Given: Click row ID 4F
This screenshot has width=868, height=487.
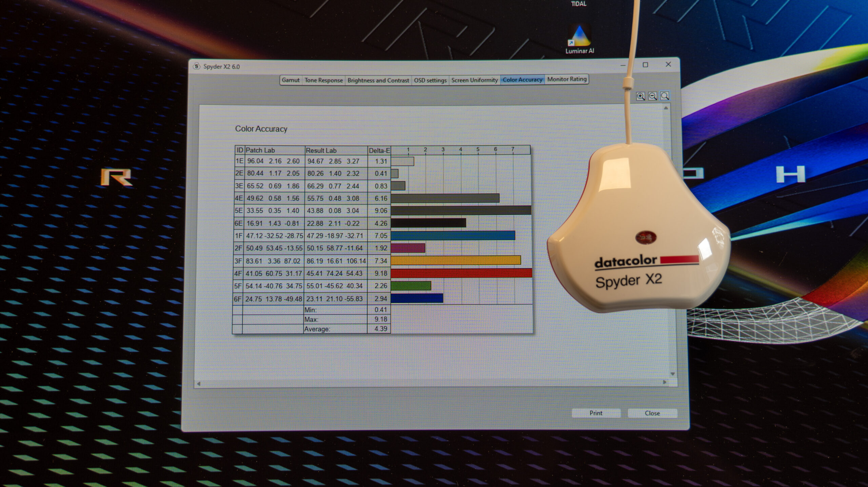Looking at the screenshot, I should coord(238,273).
